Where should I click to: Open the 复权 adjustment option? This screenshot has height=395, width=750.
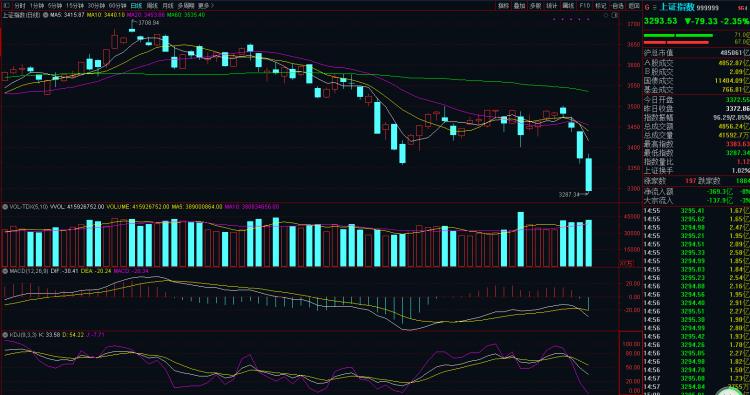pos(503,6)
